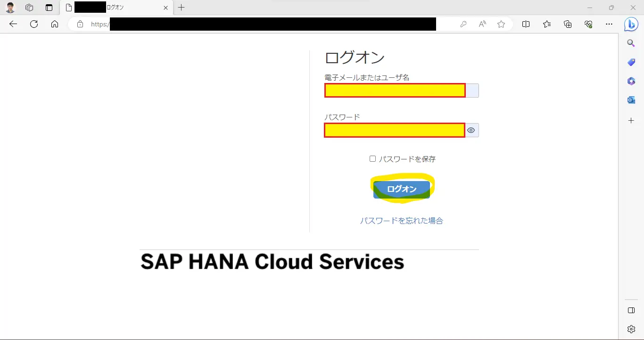This screenshot has height=340, width=644.
Task: Click the 電子メールまたはユーザ名 input field
Action: click(402, 91)
